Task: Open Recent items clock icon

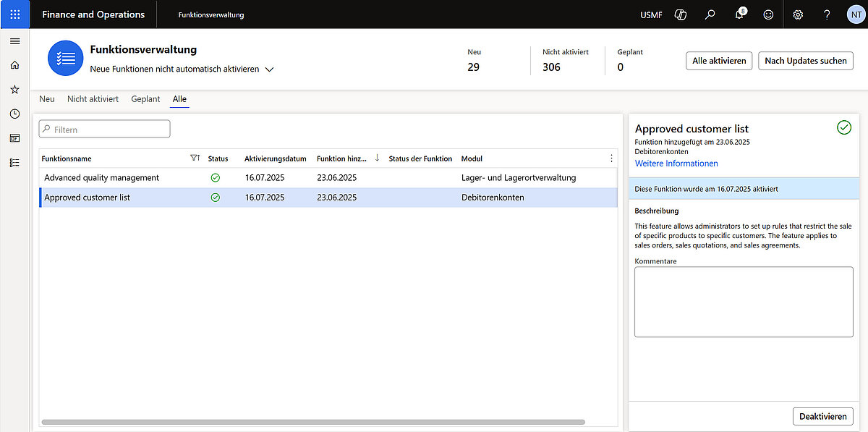Action: tap(14, 114)
